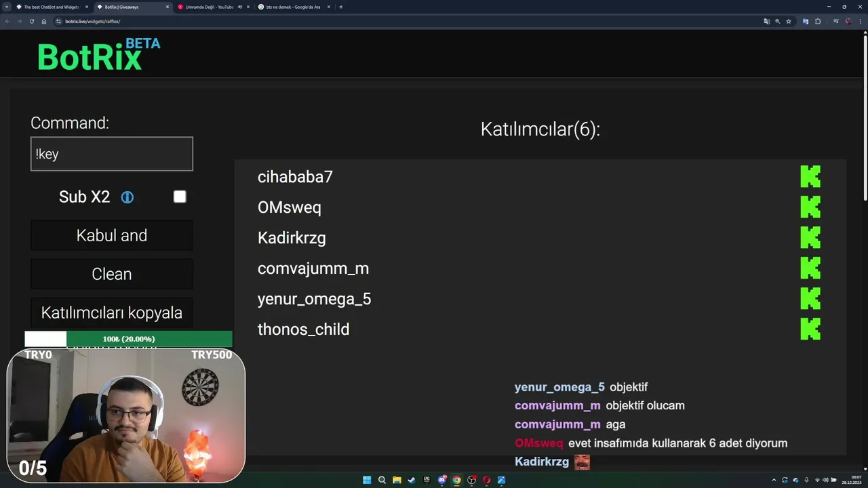Viewport: 868px width, 488px height.
Task: Click the Clean button
Action: [x=112, y=274]
